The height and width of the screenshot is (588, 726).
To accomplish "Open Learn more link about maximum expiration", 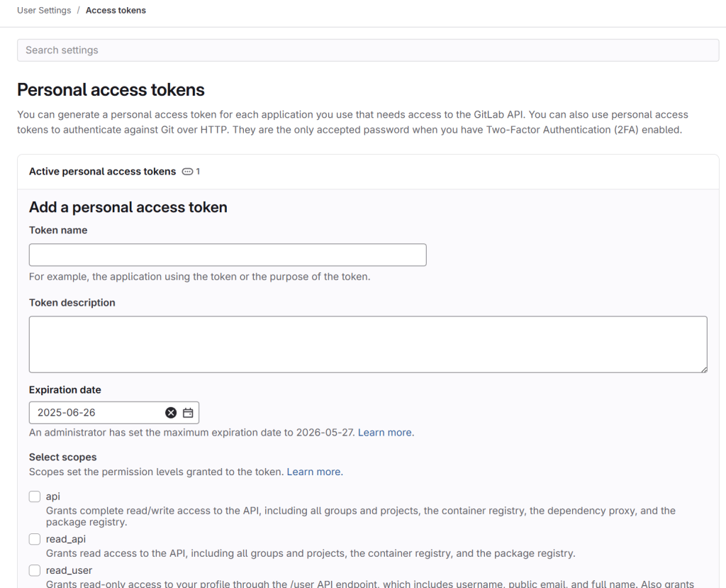I will point(386,433).
